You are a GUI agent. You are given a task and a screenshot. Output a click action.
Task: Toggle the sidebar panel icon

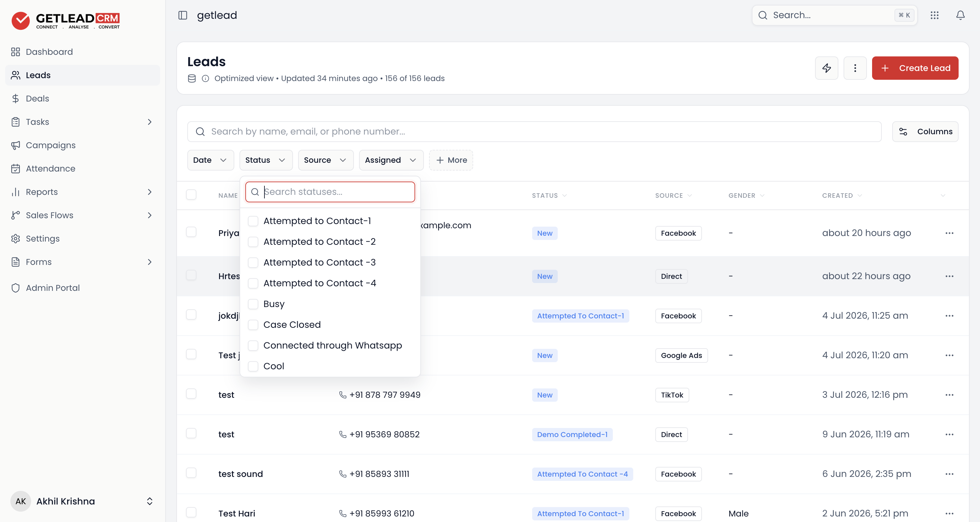pos(182,15)
